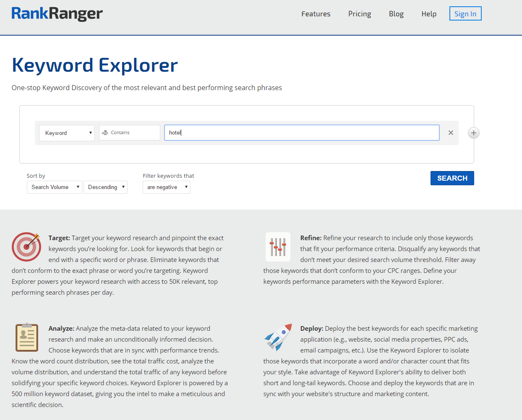
Task: Expand the 'are negative' filter dropdown
Action: coord(166,187)
